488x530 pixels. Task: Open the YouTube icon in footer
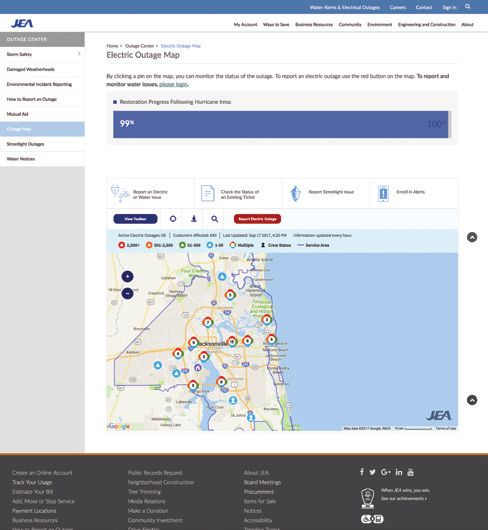point(410,472)
